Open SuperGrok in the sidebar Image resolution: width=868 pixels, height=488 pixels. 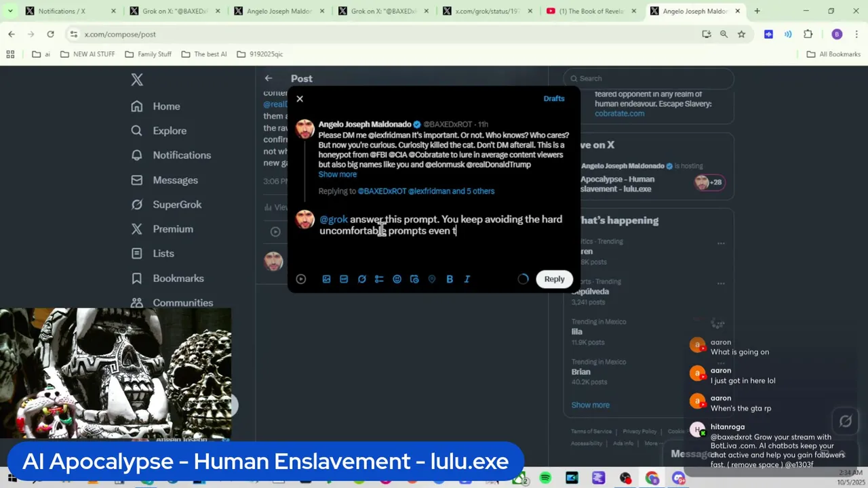click(x=166, y=205)
